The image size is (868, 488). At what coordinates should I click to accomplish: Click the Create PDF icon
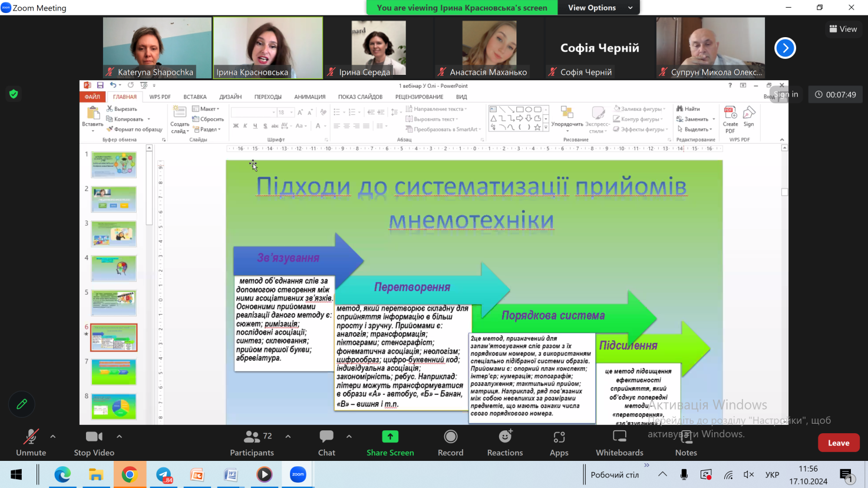(730, 120)
